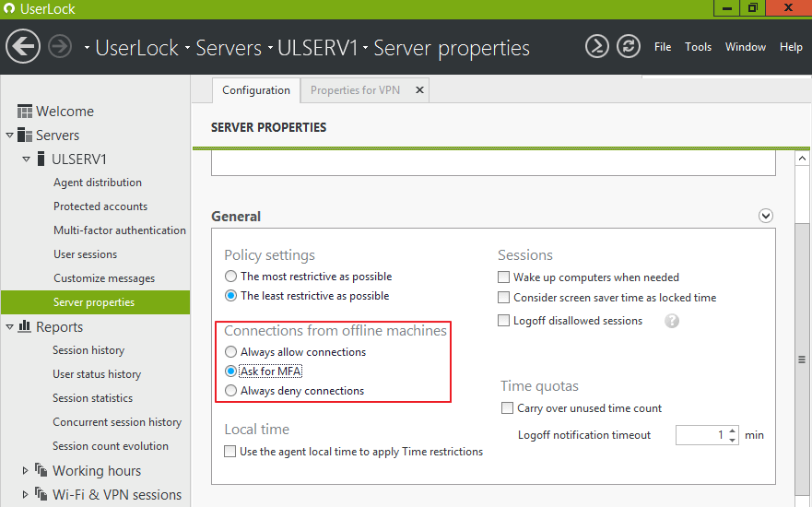The width and height of the screenshot is (812, 507).
Task: Expand the Wi-Fi & VPN sessions node
Action: [x=25, y=495]
